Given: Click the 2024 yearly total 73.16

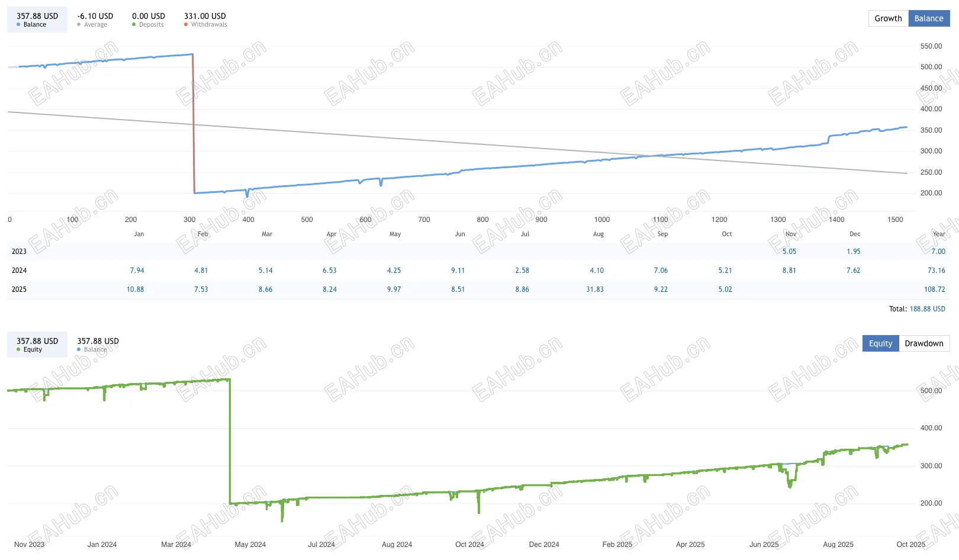Looking at the screenshot, I should pos(936,271).
